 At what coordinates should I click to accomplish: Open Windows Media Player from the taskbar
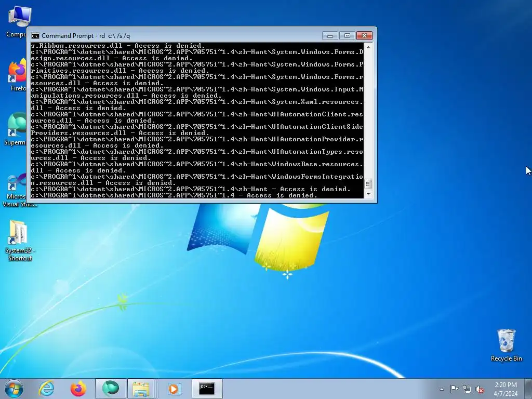[174, 389]
